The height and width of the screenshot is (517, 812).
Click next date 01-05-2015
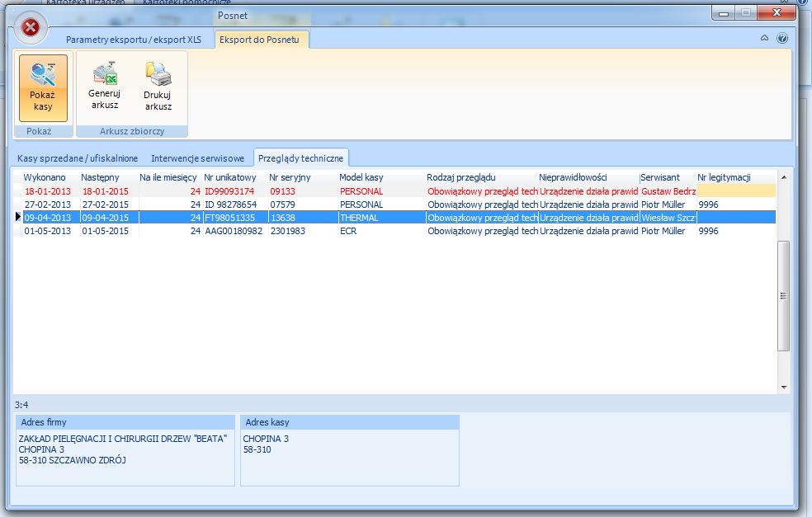click(105, 231)
